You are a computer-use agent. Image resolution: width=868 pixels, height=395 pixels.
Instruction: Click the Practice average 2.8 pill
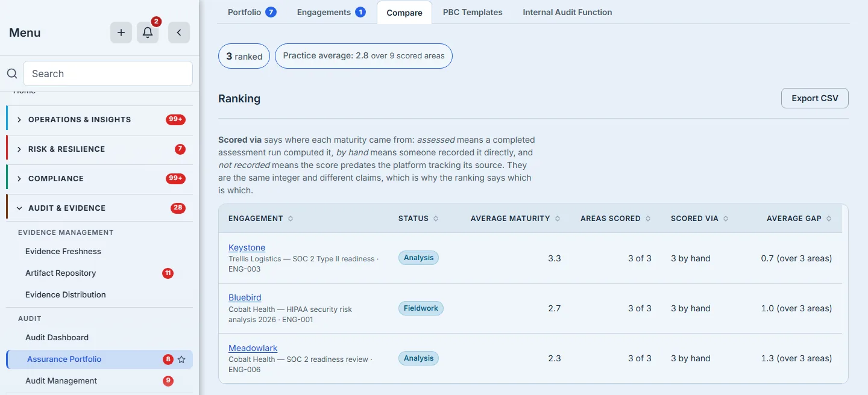click(x=363, y=56)
